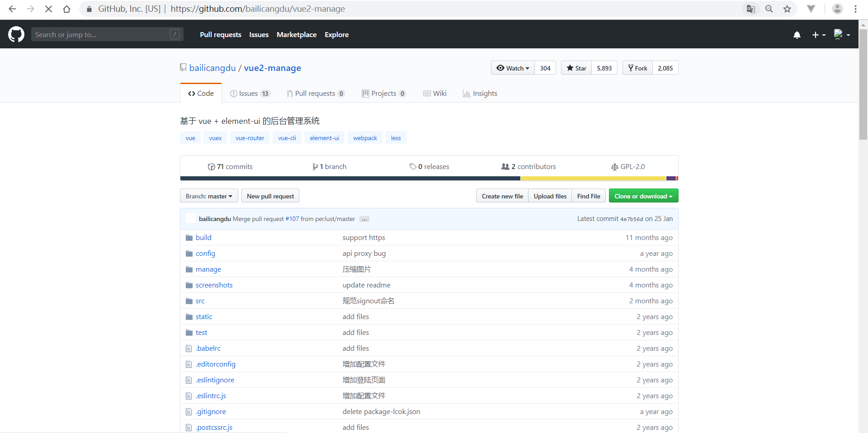Click the element-ui topic tag
Image resolution: width=868 pixels, height=433 pixels.
324,138
